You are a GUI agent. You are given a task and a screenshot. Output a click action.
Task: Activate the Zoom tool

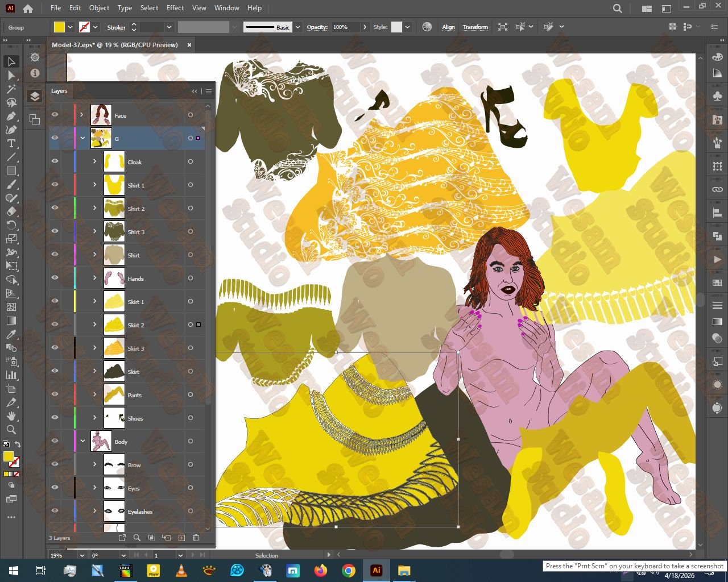pos(11,430)
